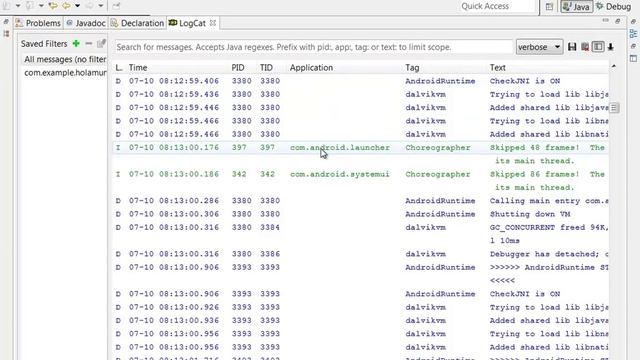Select the com.android.systemui log row
The image size is (640, 360).
point(361,174)
